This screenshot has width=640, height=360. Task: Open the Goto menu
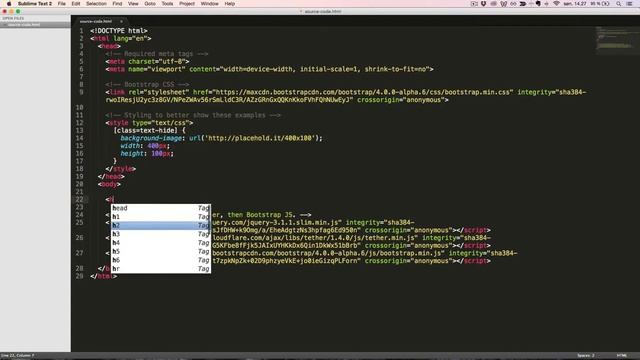coord(150,4)
